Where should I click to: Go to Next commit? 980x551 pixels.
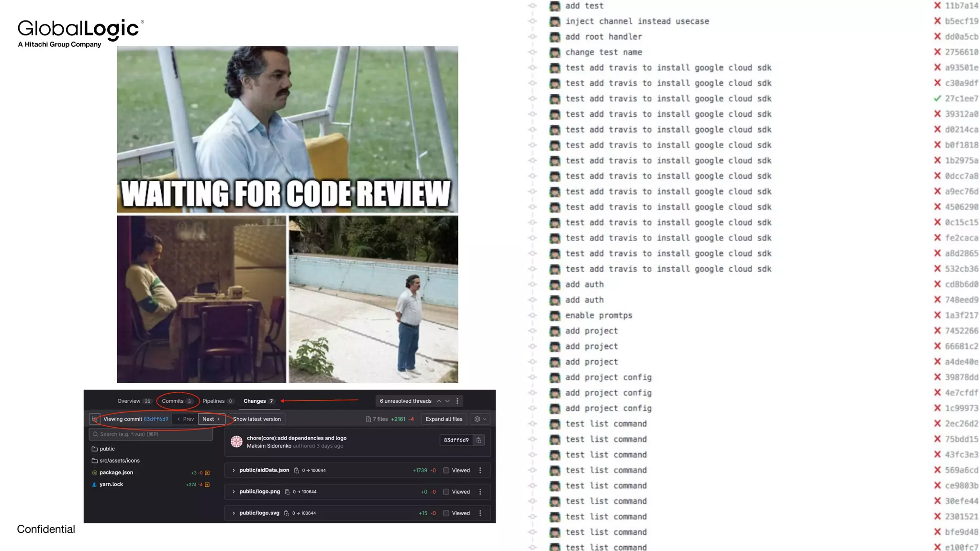pos(211,419)
